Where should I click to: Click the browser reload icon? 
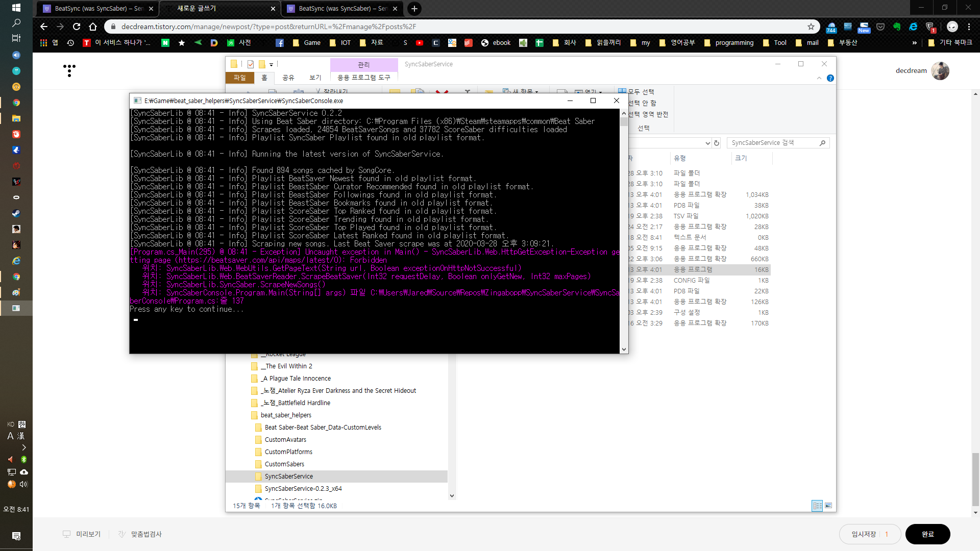click(77, 27)
